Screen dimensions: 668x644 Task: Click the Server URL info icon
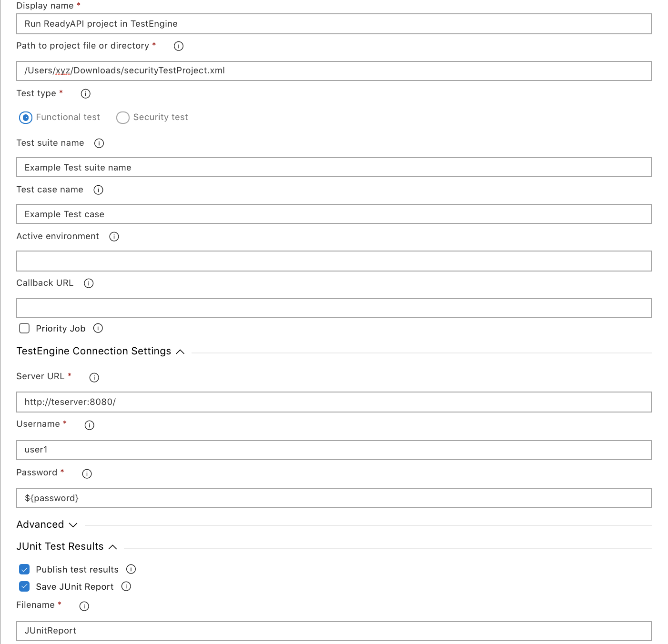(x=94, y=378)
